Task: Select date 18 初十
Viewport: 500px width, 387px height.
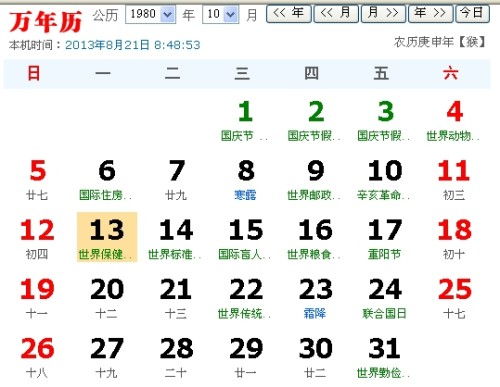Action: coord(455,239)
